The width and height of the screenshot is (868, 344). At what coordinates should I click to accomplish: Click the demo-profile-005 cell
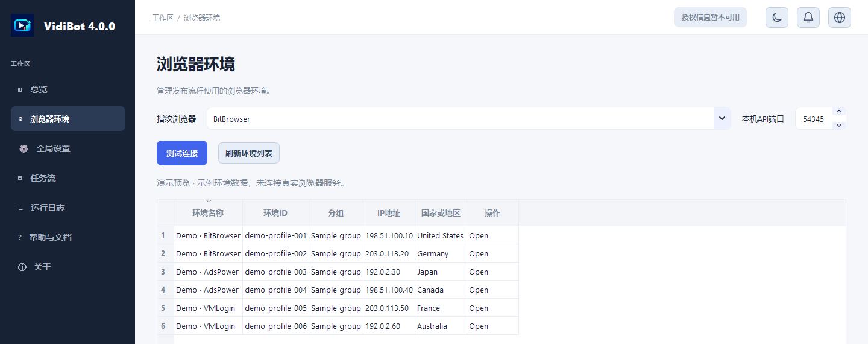275,308
